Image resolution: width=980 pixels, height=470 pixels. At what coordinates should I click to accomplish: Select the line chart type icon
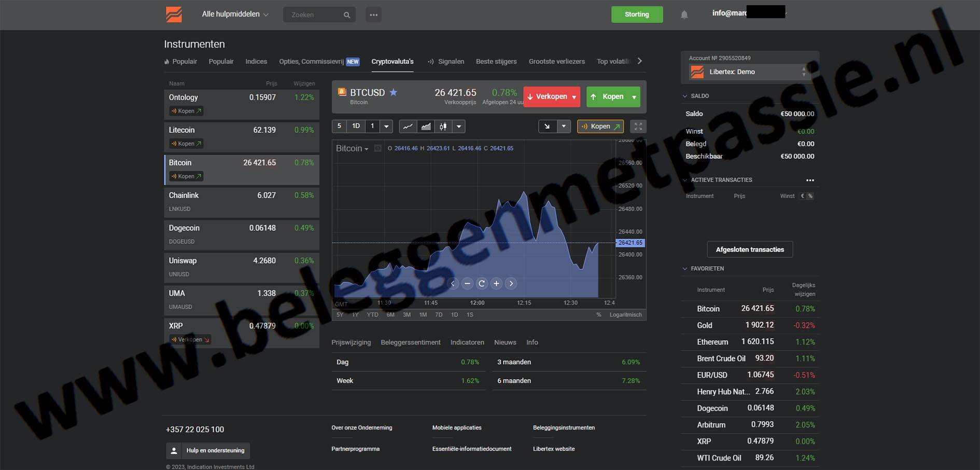click(x=408, y=127)
